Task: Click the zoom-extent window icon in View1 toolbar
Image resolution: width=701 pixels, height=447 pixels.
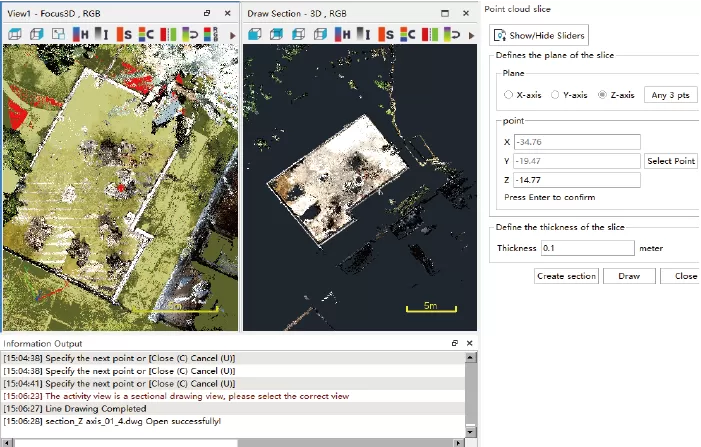Action: pyautogui.click(x=58, y=34)
